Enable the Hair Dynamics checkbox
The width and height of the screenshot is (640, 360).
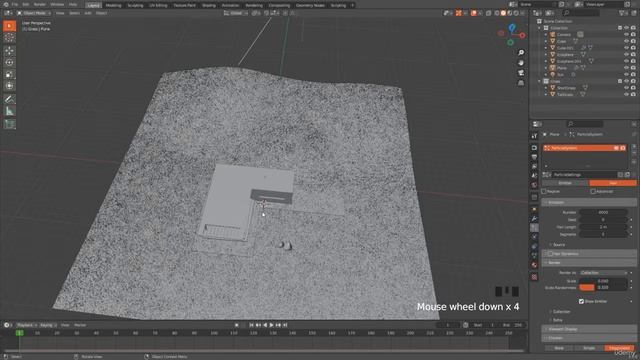point(551,253)
